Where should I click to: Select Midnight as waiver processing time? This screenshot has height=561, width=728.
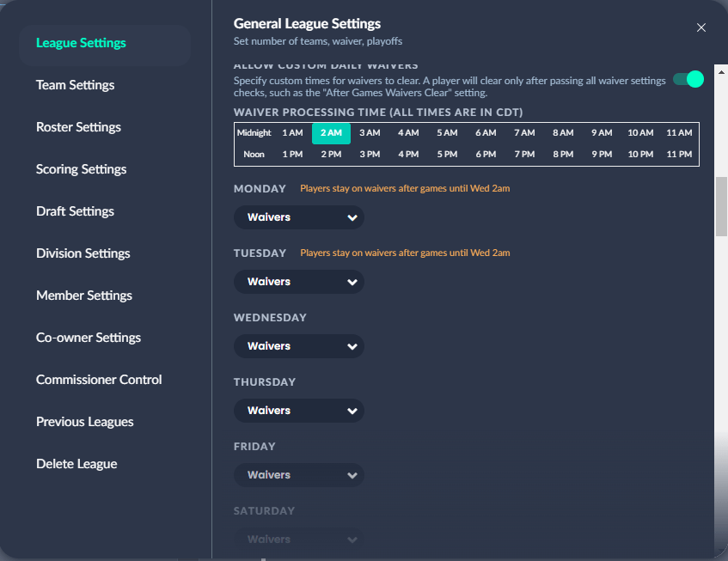tap(254, 133)
